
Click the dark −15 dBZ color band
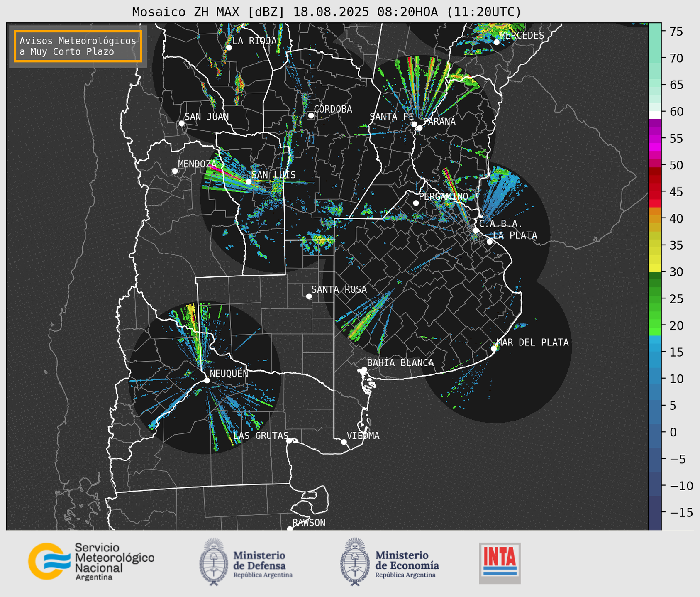click(655, 512)
